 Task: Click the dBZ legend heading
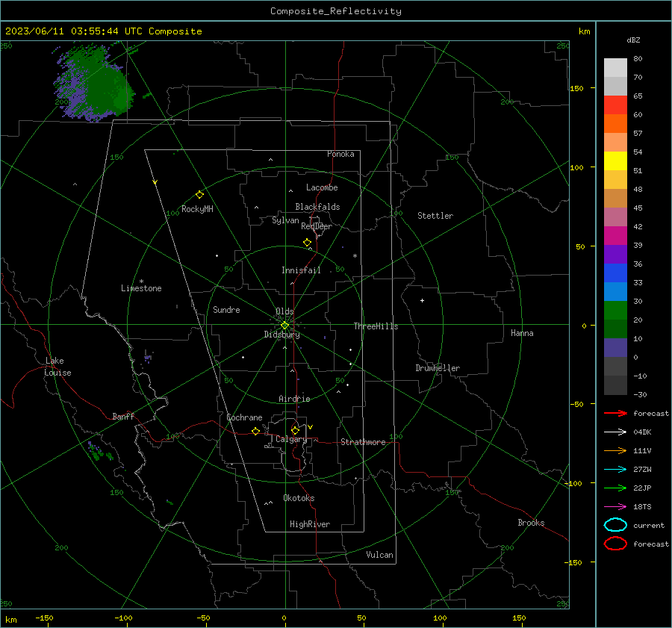tap(633, 40)
